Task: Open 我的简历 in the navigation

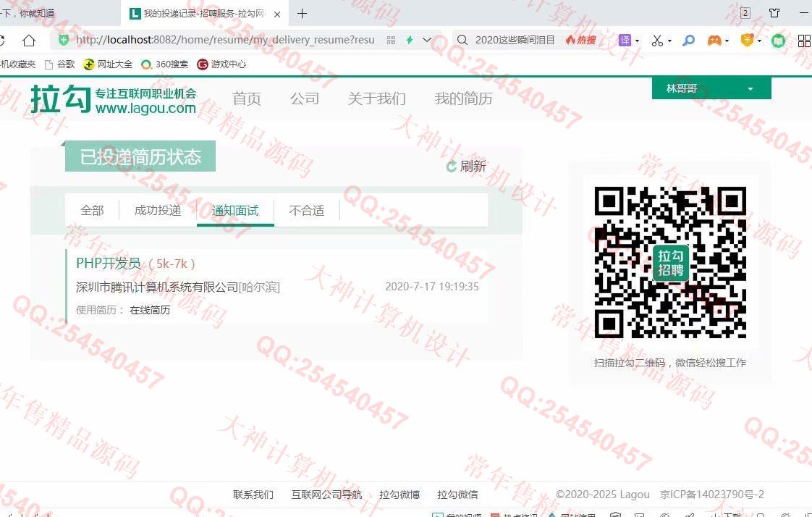Action: (x=463, y=98)
